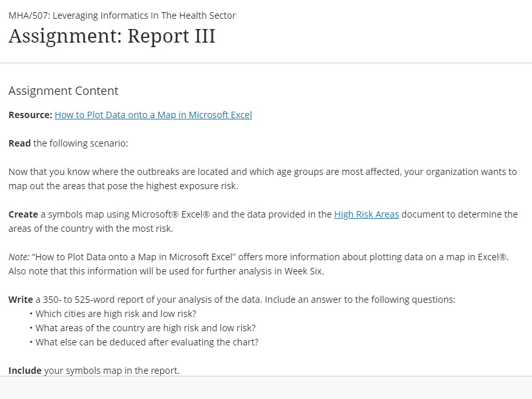
Task: Click the MHA/507 course title text
Action: click(x=122, y=15)
